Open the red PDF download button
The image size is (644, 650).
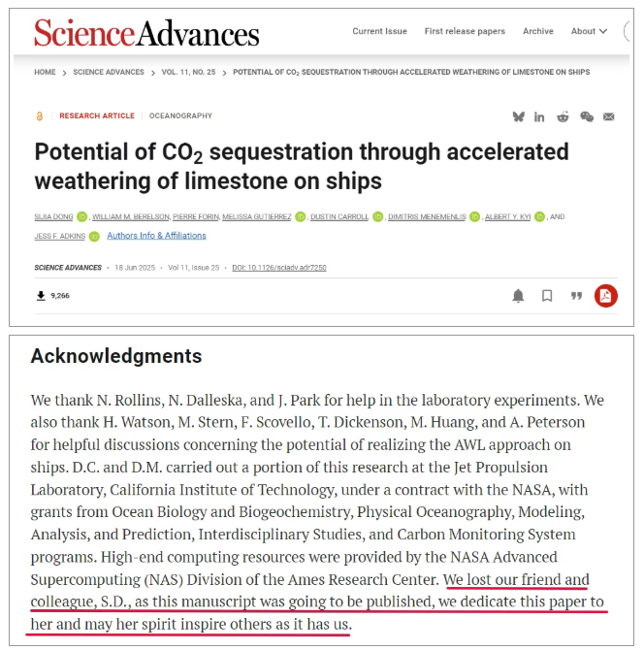tap(606, 296)
